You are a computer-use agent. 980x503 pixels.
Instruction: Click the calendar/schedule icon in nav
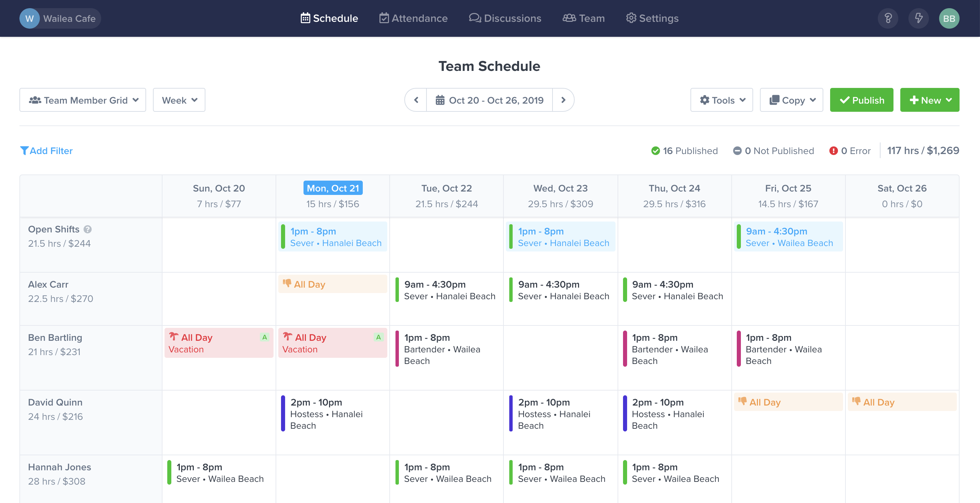(305, 17)
